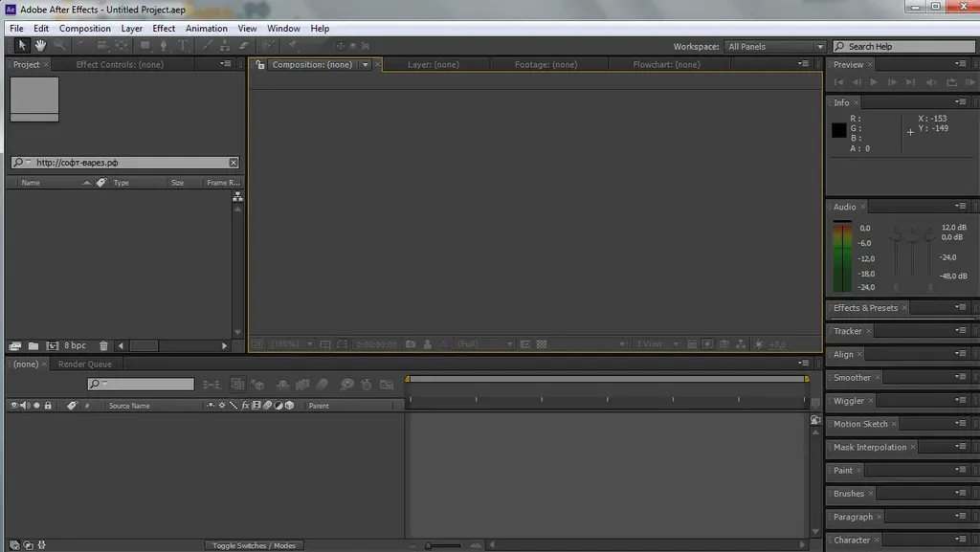Open the Project panel options menu
The height and width of the screenshot is (552, 980).
click(226, 64)
